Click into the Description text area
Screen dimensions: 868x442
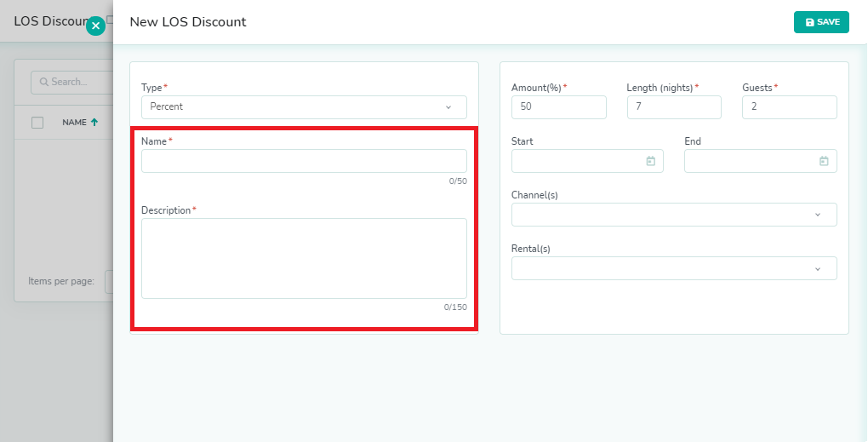pyautogui.click(x=304, y=258)
